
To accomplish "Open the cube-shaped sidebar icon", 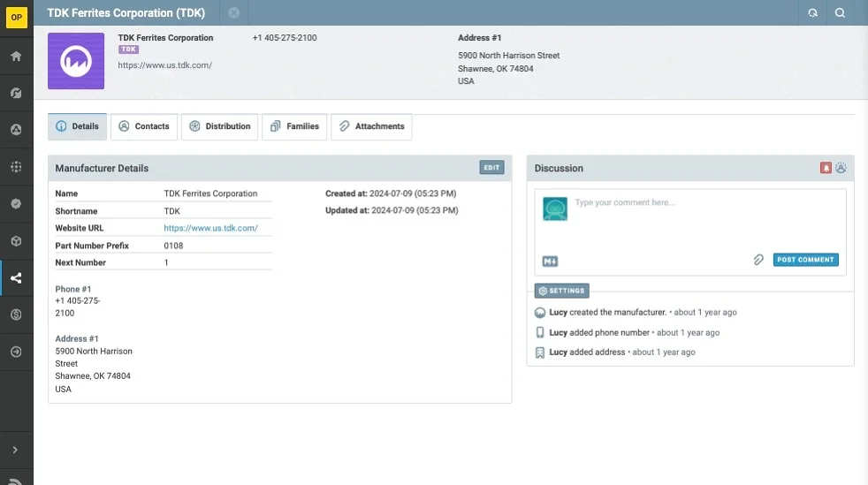I will 16,241.
